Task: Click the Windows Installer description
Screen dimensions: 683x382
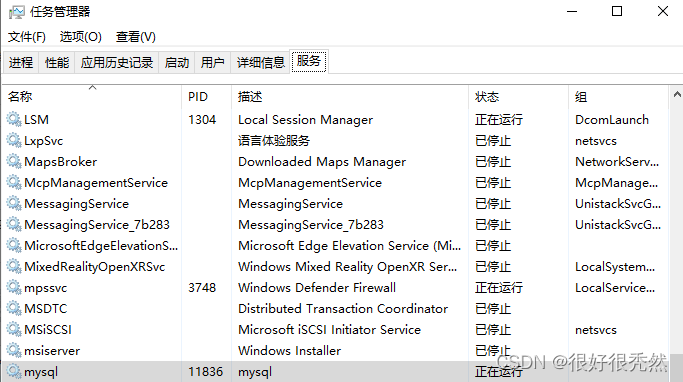Action: (289, 351)
